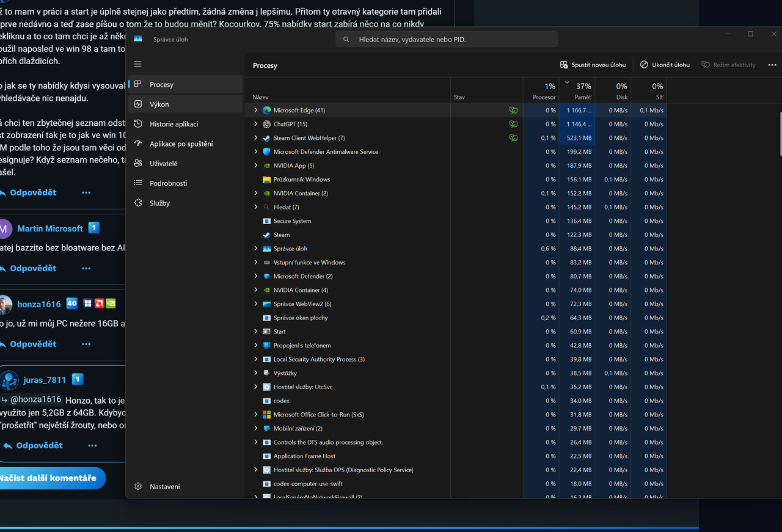Expand Local Security Authority Process (3)
This screenshot has width=782, height=532.
(x=255, y=359)
